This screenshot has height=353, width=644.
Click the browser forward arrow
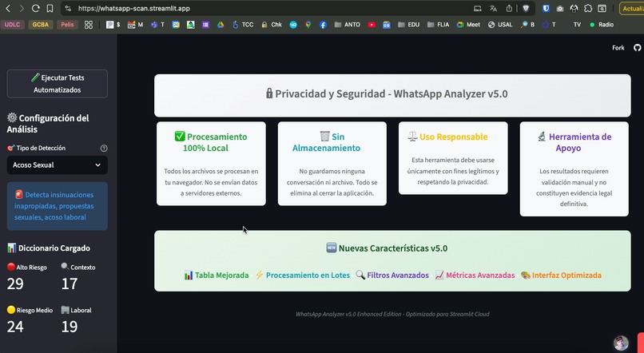tap(22, 8)
